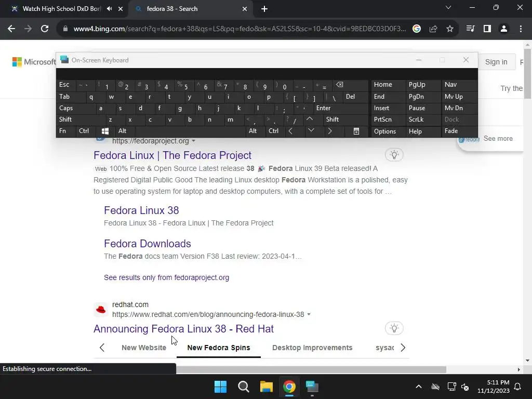Open File Explorer from the taskbar
This screenshot has width=532, height=399.
tap(267, 387)
